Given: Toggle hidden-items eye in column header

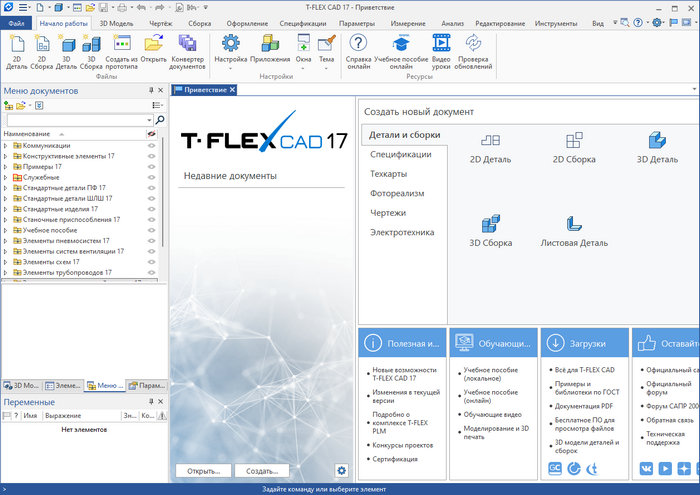Looking at the screenshot, I should point(151,134).
